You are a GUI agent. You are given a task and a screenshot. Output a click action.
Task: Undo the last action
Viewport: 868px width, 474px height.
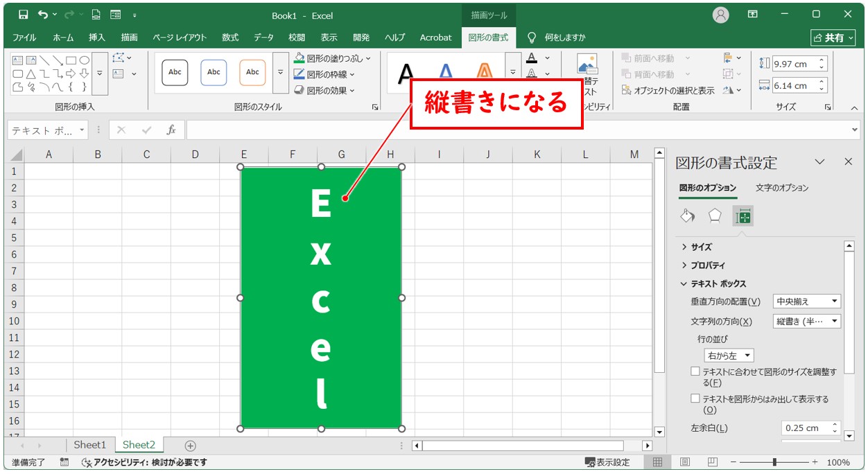point(43,15)
